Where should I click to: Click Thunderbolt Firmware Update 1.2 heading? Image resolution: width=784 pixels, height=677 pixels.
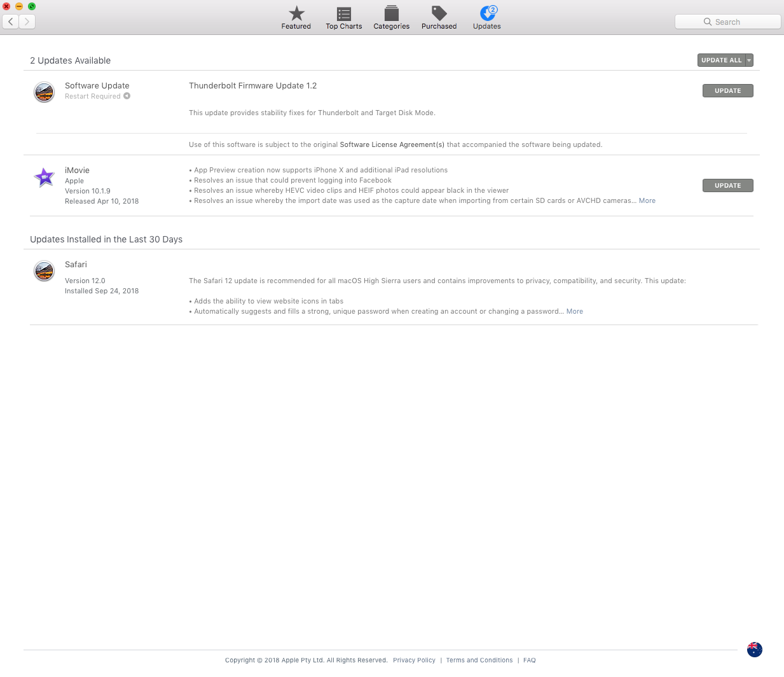[253, 85]
